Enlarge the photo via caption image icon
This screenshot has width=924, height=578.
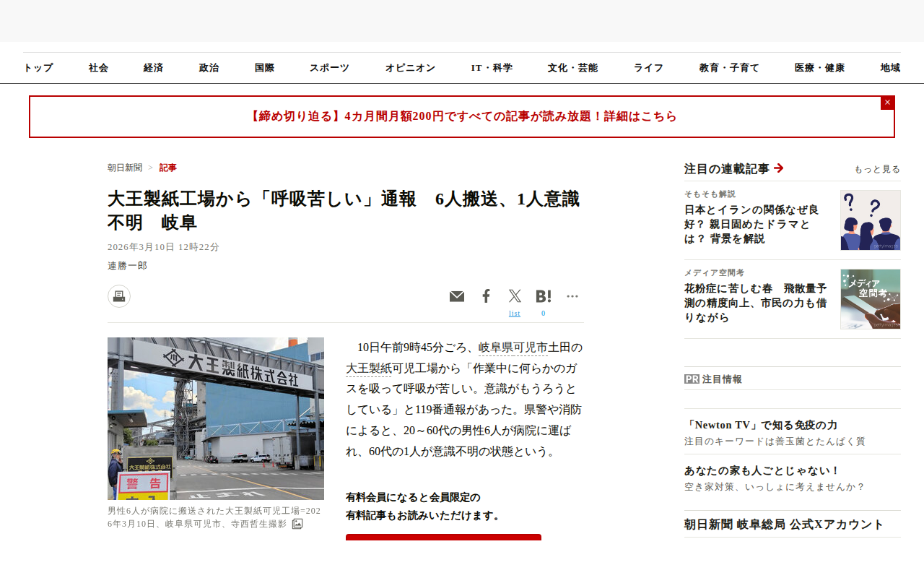pos(297,524)
